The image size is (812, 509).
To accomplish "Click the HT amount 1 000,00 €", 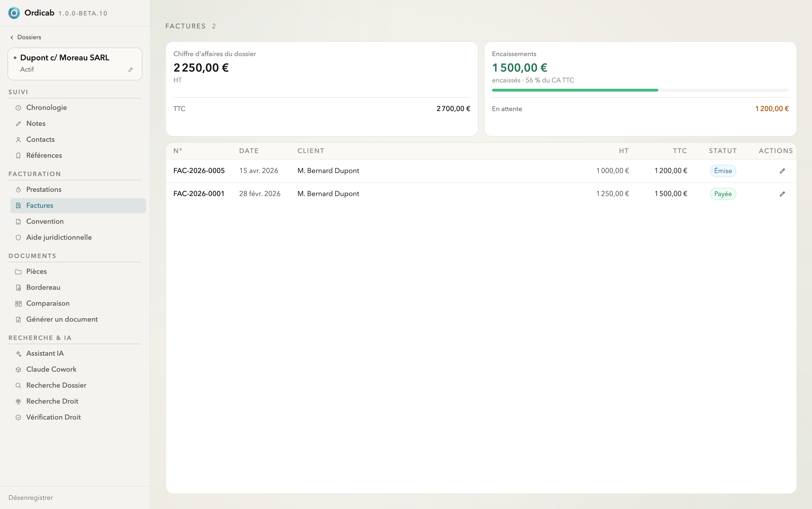I will coord(612,171).
